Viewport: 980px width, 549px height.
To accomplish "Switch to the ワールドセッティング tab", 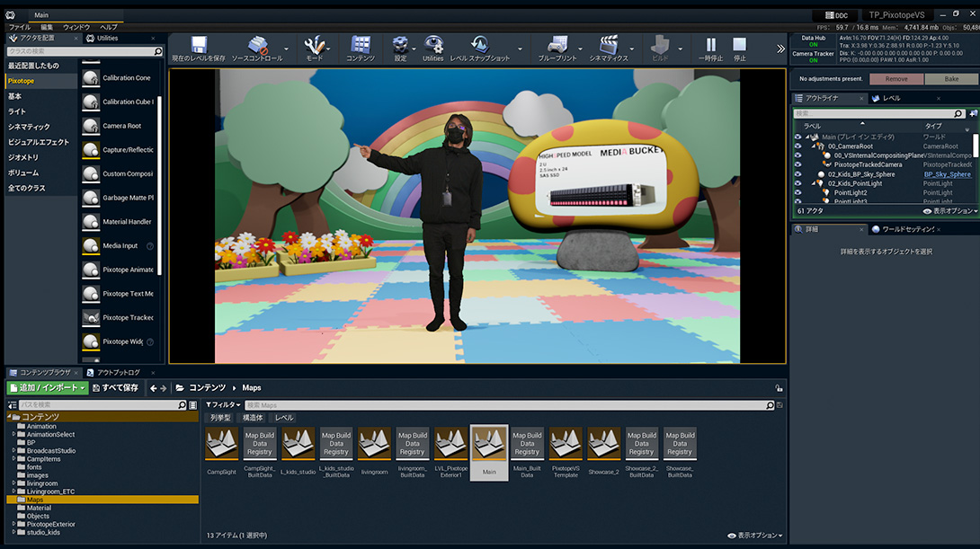I will coord(907,229).
